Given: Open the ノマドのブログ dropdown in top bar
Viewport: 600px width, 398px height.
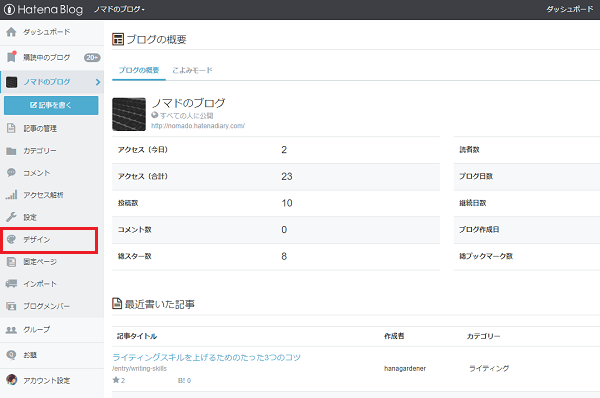Looking at the screenshot, I should 119,9.
